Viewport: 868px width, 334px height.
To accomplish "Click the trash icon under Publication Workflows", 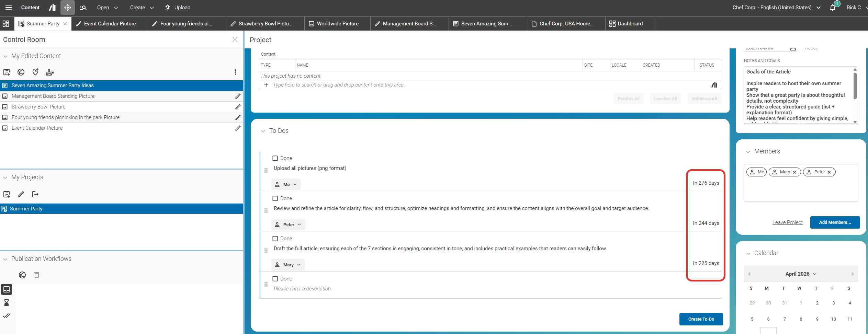I will pos(37,275).
